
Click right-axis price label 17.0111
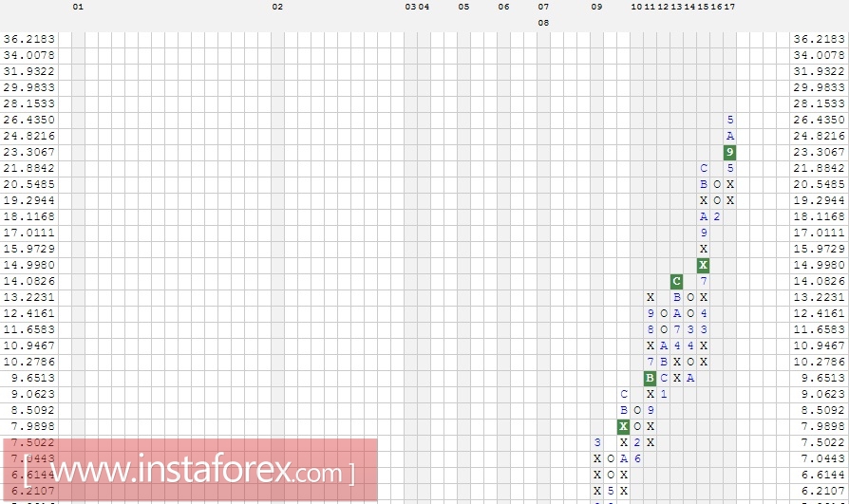point(820,233)
